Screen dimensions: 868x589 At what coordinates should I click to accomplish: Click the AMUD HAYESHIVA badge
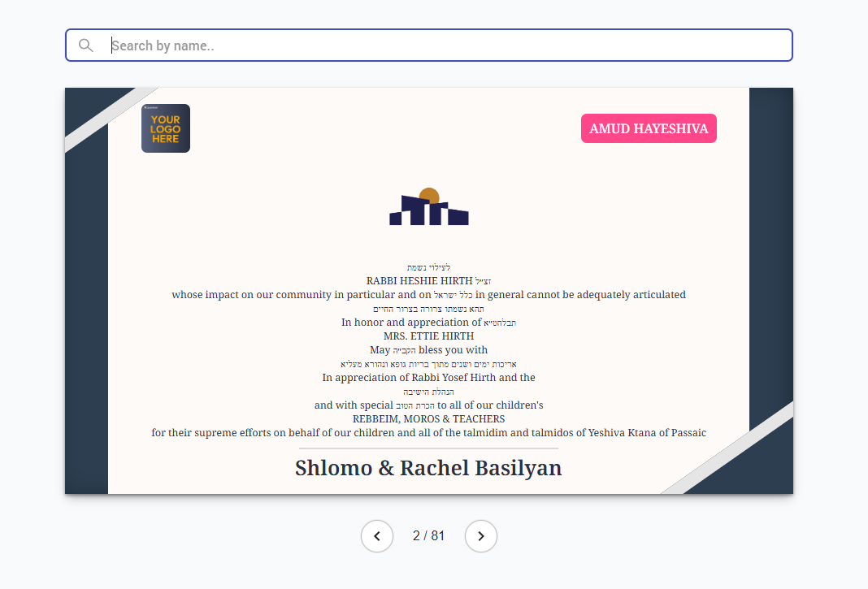(649, 128)
